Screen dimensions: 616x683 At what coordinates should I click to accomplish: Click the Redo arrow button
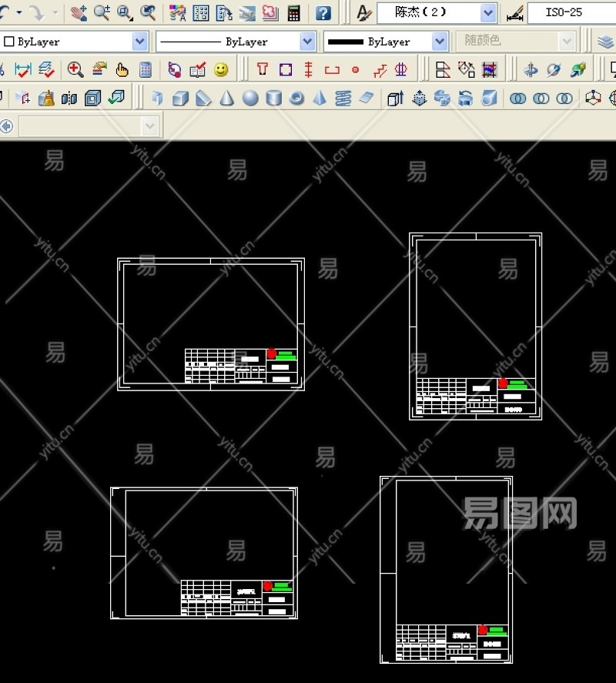[x=38, y=13]
